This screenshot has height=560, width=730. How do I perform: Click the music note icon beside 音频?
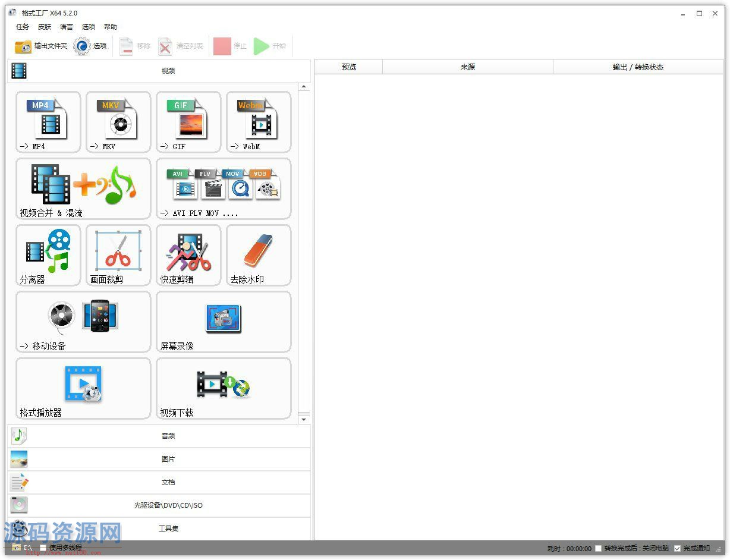click(x=19, y=436)
